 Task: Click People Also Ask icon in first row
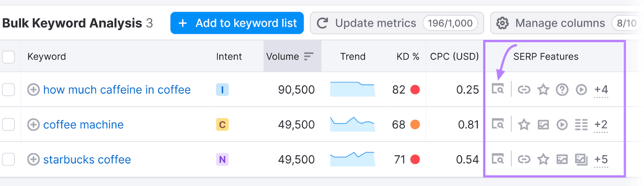click(562, 90)
